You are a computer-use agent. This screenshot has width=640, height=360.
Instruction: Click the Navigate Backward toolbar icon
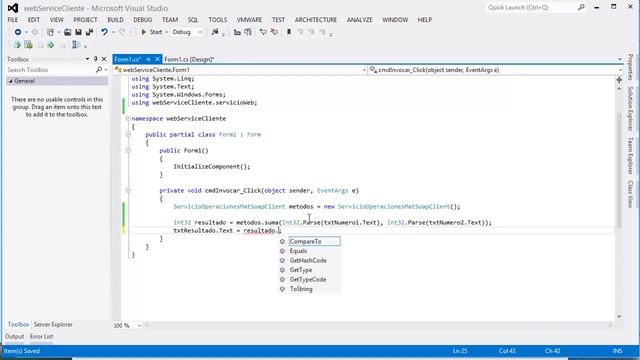tap(18, 32)
